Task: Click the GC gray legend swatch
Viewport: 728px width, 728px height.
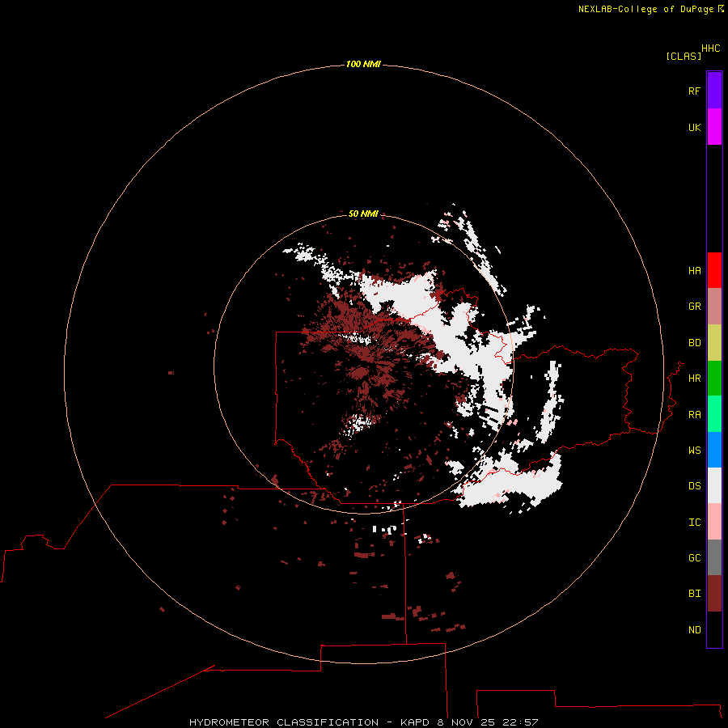Action: pos(714,557)
